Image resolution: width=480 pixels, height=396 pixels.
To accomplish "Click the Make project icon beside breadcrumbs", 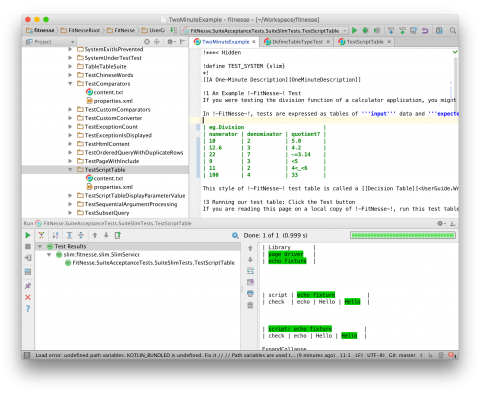I will (174, 30).
